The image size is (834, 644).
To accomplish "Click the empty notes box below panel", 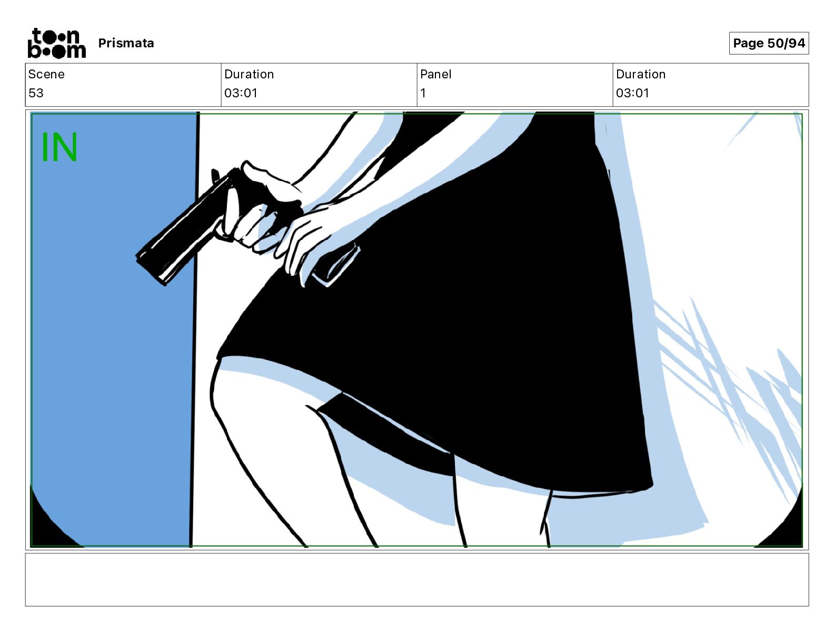I will point(417,580).
